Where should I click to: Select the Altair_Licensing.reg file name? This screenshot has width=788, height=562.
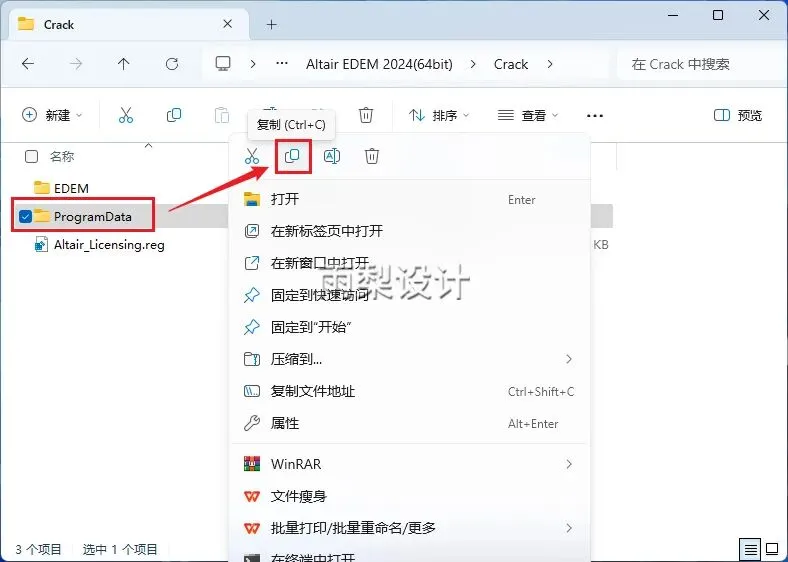[109, 245]
